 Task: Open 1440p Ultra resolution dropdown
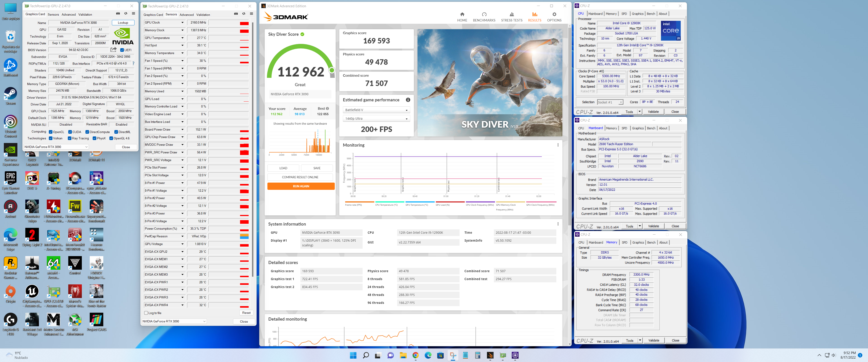click(x=376, y=118)
